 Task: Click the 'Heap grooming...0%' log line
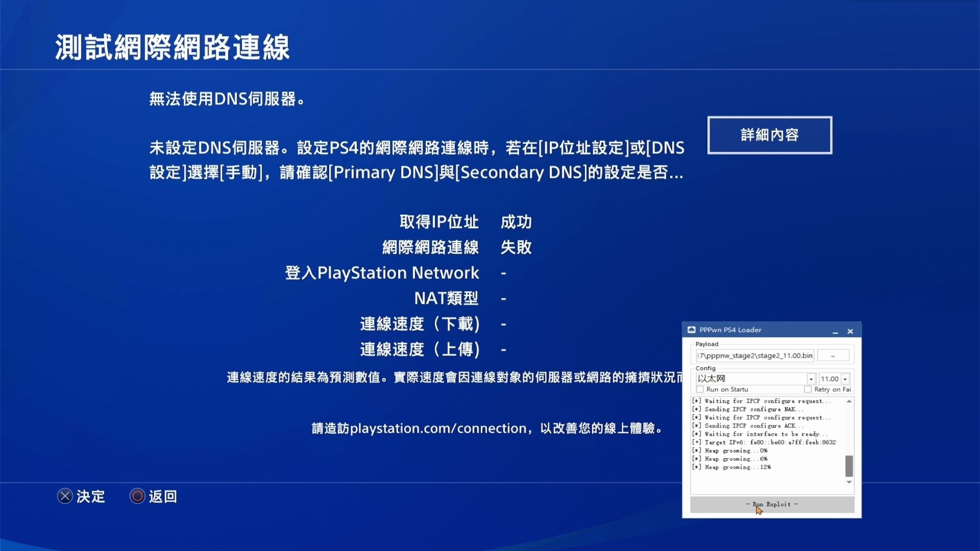730,451
